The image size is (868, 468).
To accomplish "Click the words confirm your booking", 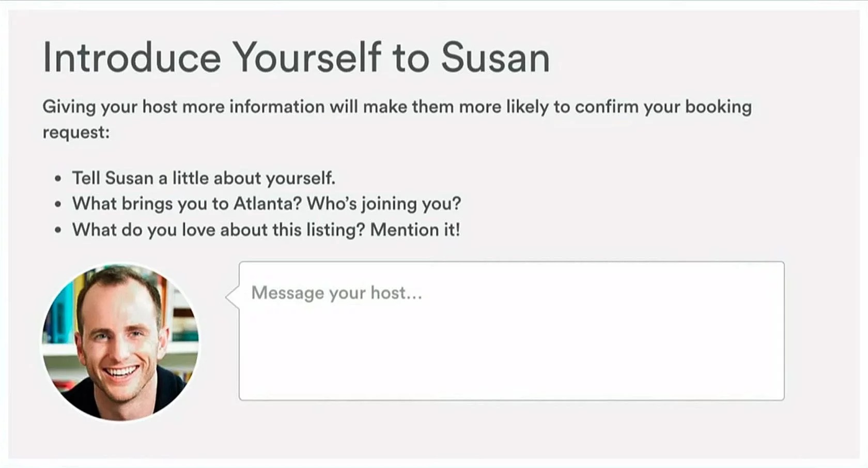I will (663, 107).
